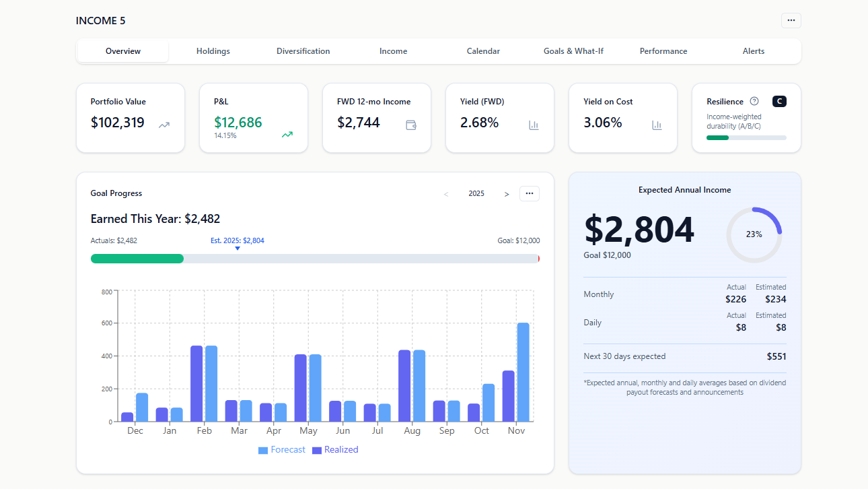Toggle the Forecast series in chart legend

(282, 450)
